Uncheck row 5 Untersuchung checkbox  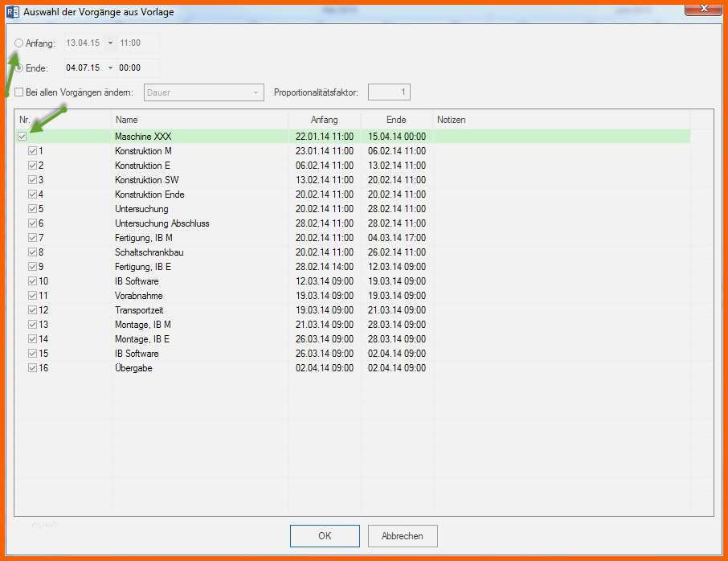tap(32, 209)
